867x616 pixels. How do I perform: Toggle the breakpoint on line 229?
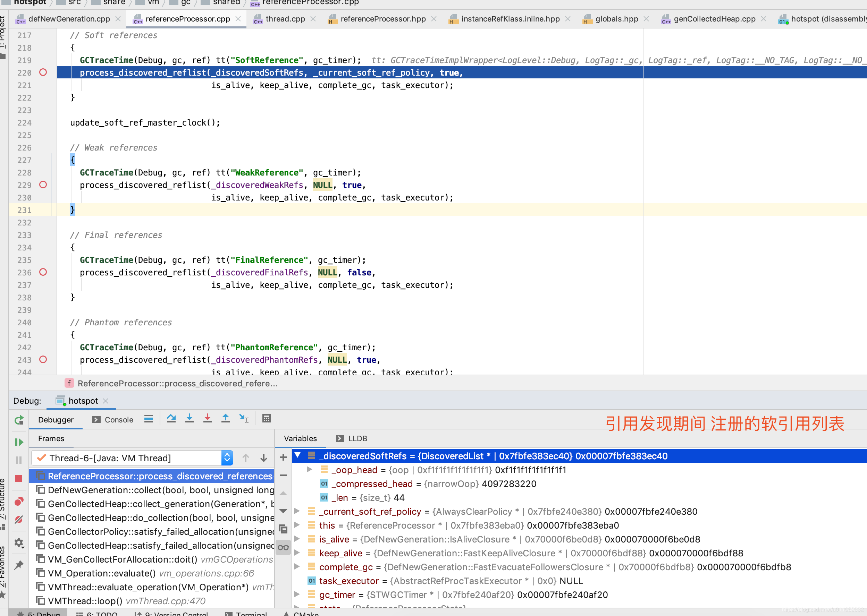[x=43, y=185]
